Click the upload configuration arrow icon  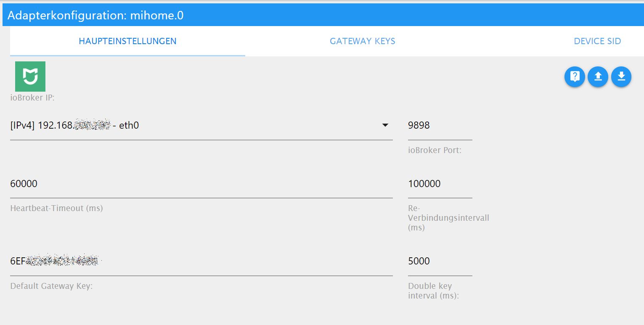[598, 77]
